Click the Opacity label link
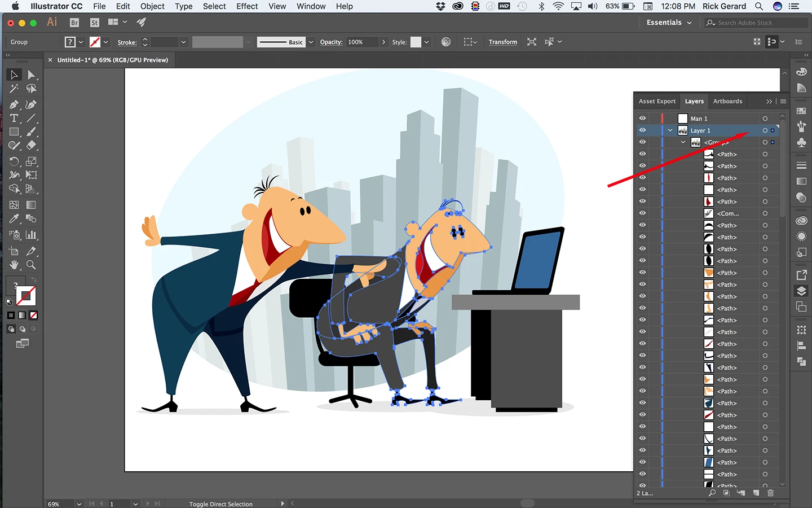 (x=331, y=42)
